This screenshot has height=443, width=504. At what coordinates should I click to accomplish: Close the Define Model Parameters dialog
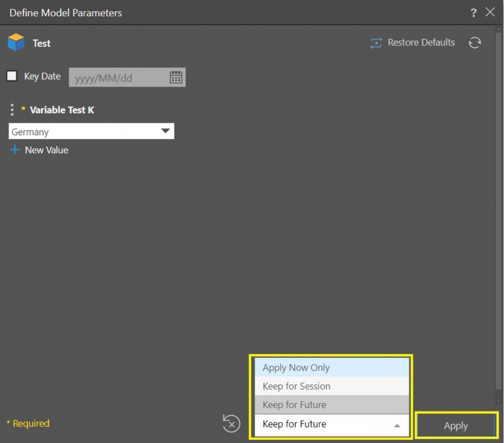(x=490, y=12)
